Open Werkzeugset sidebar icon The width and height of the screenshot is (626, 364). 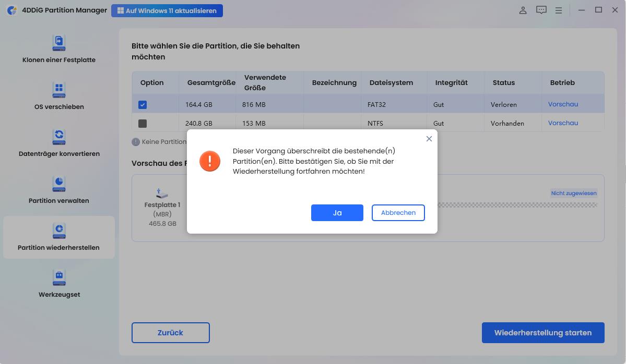point(59,278)
